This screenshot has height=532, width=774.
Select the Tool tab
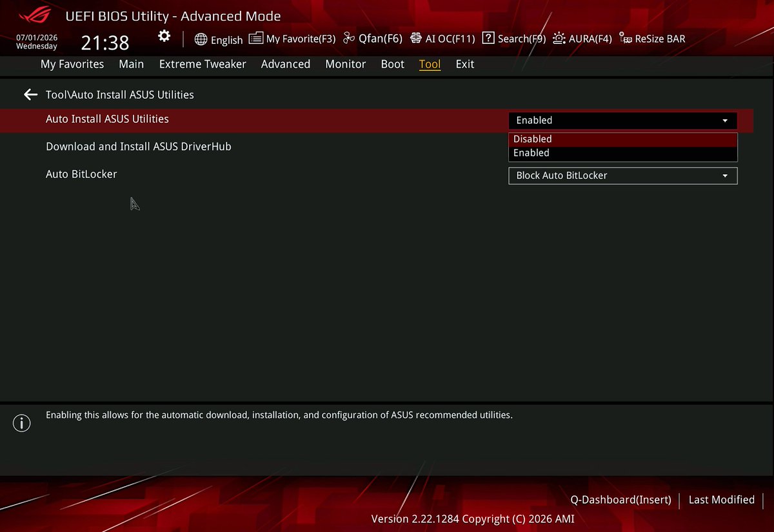[430, 64]
